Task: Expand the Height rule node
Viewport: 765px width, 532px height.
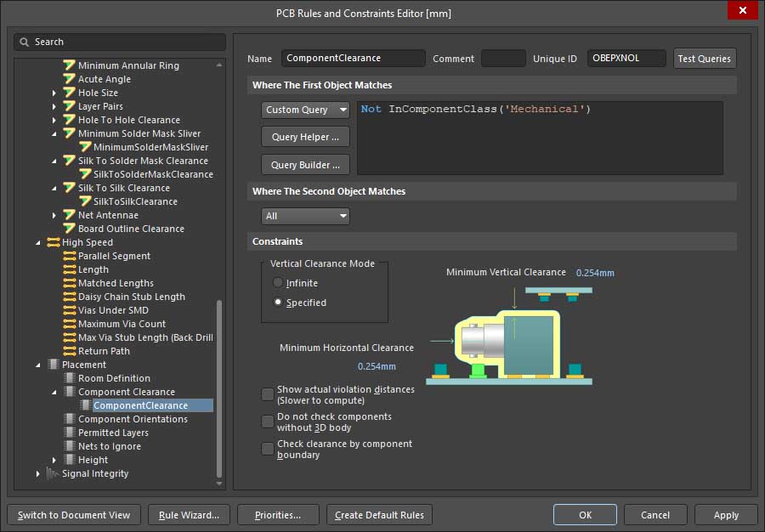Action: pos(54,460)
